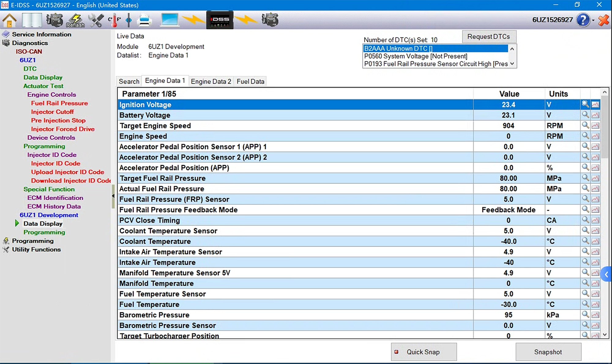Collapse left navigation panel with splitter arrow
This screenshot has width=612, height=364.
click(x=113, y=196)
